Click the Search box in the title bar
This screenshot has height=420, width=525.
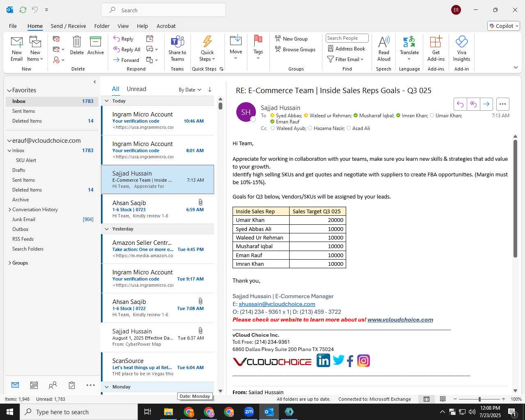(x=163, y=10)
